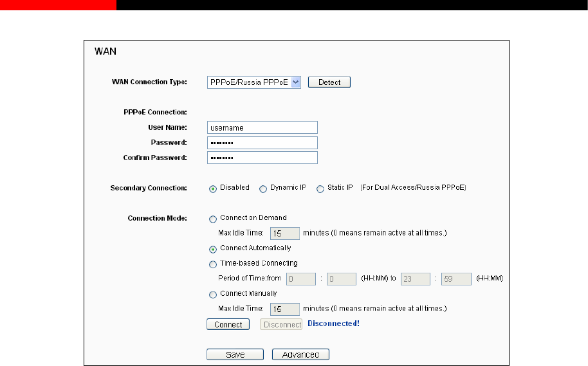
Task: Click the PPPoE Connection: label
Action: click(155, 112)
